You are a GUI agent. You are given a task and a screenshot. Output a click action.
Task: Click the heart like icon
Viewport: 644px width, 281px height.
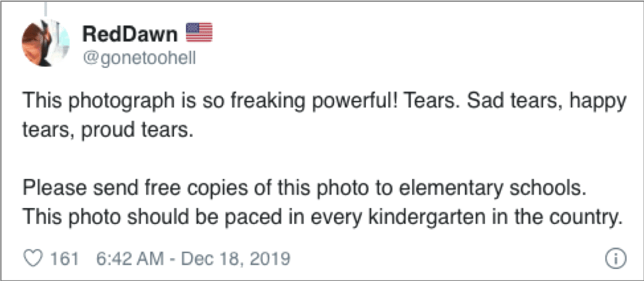(x=32, y=259)
